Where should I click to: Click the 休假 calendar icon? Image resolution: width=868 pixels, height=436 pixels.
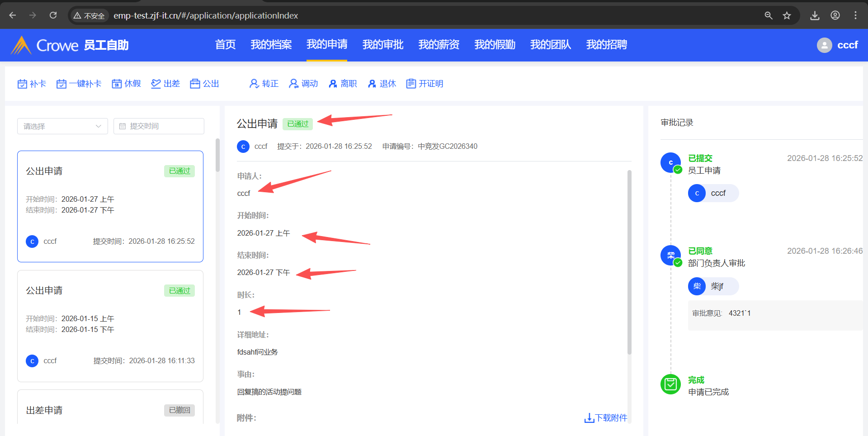pos(117,84)
